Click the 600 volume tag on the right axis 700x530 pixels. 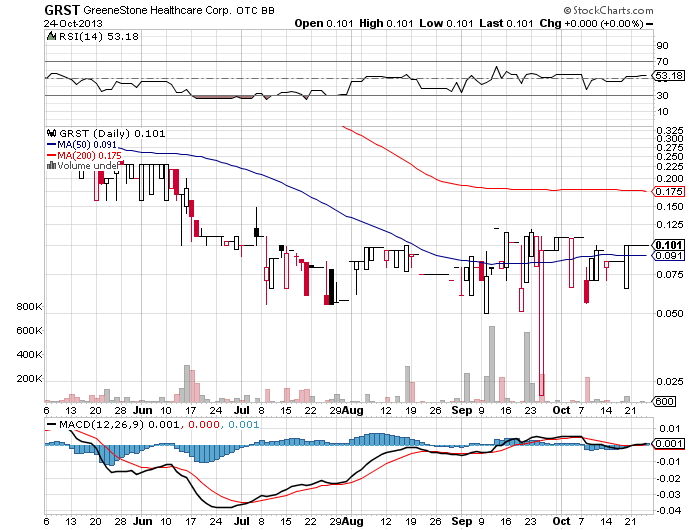click(x=664, y=401)
